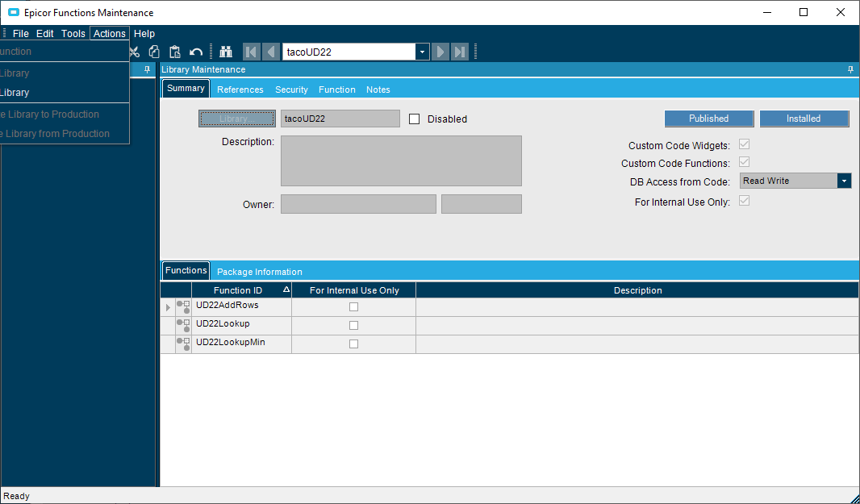Open the tacoUD22 library dropdown arrow
The image size is (860, 504).
click(422, 52)
